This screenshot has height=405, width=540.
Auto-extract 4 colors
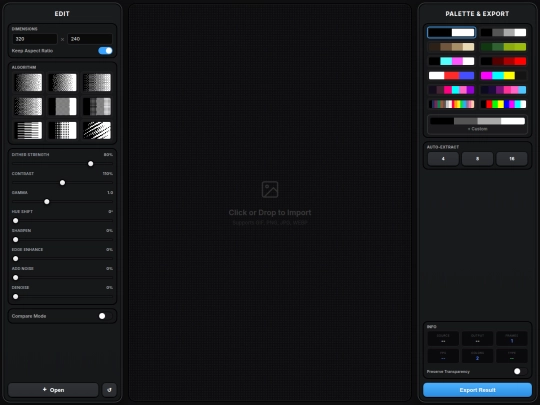click(443, 159)
